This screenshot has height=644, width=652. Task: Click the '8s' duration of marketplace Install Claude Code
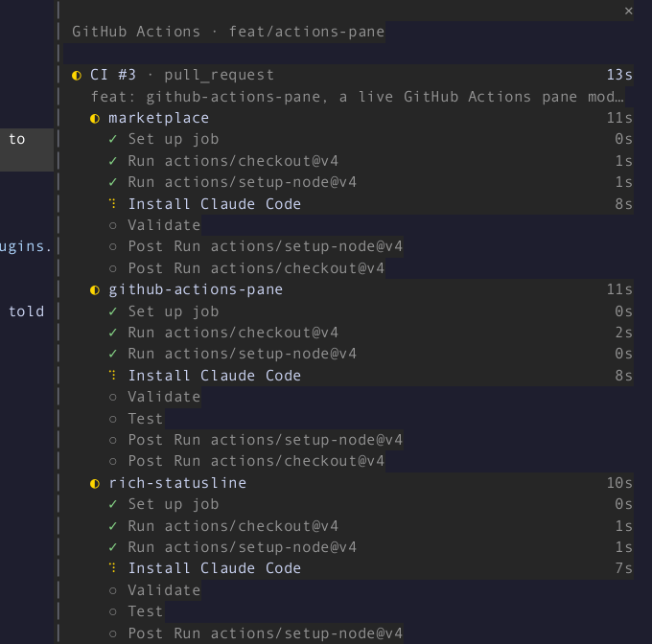[x=624, y=204]
